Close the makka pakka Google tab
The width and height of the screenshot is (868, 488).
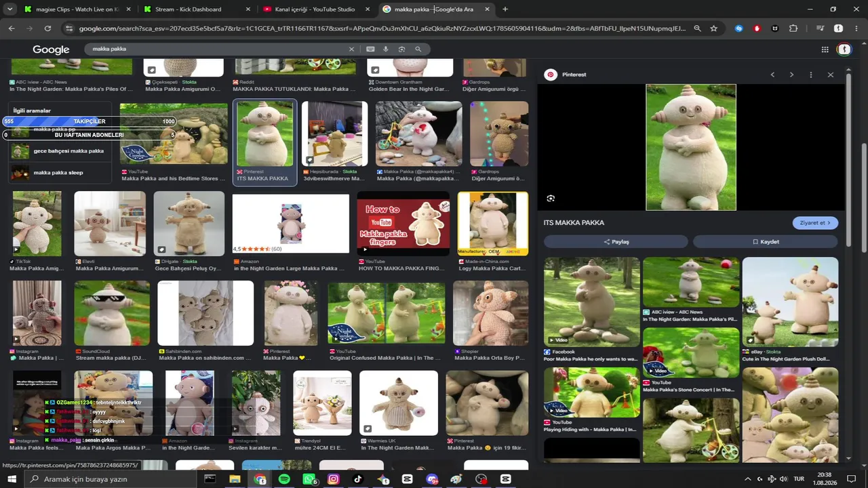pyautogui.click(x=488, y=9)
